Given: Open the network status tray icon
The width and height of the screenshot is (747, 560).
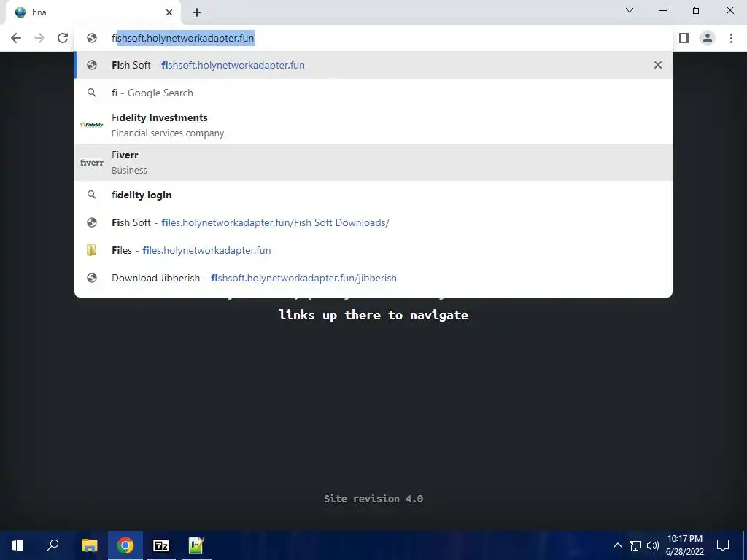Looking at the screenshot, I should pos(635,545).
